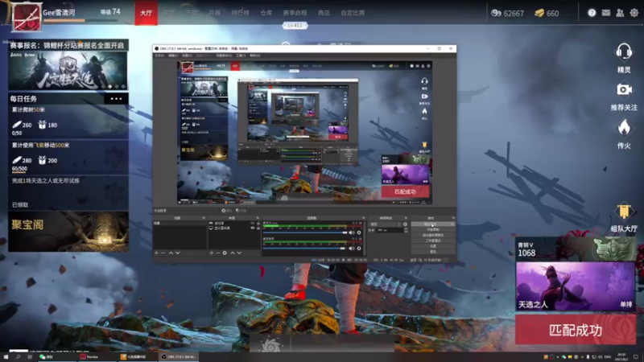644x362 pixels.
Task: Move the OBS source up
Action: coord(233,253)
